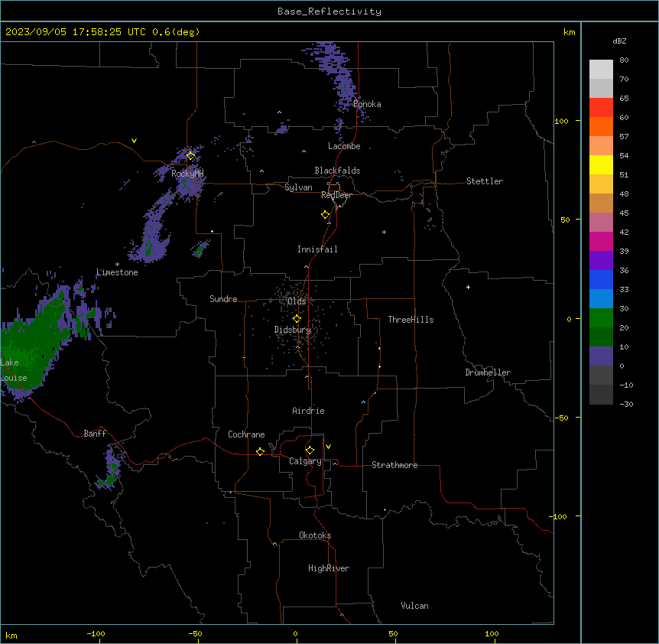Screen dimensions: 659x644
Task: Click the white caret marker west of Lacombe
Action: click(x=304, y=151)
